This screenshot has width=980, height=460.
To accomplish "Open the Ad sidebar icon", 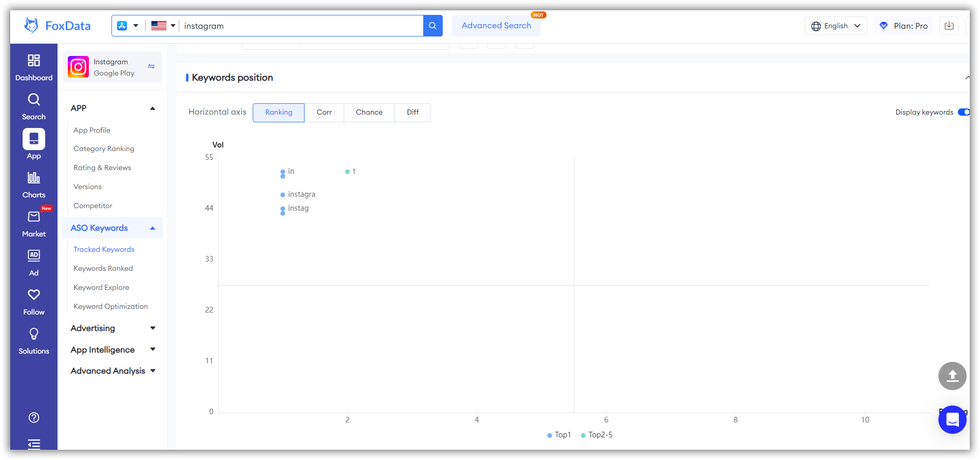I will click(x=34, y=255).
